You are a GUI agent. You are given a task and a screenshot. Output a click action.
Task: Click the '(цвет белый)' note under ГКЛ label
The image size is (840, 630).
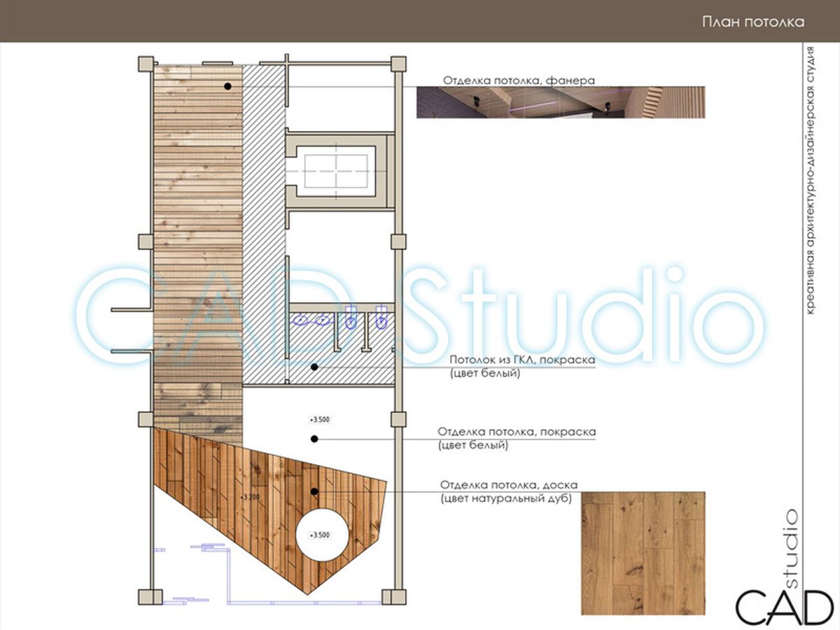click(x=484, y=374)
